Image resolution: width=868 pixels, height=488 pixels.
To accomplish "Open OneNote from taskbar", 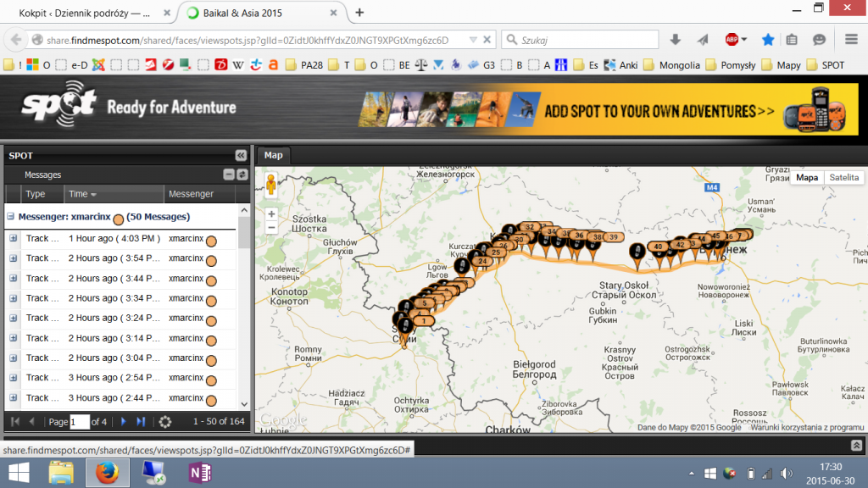I will pos(200,473).
